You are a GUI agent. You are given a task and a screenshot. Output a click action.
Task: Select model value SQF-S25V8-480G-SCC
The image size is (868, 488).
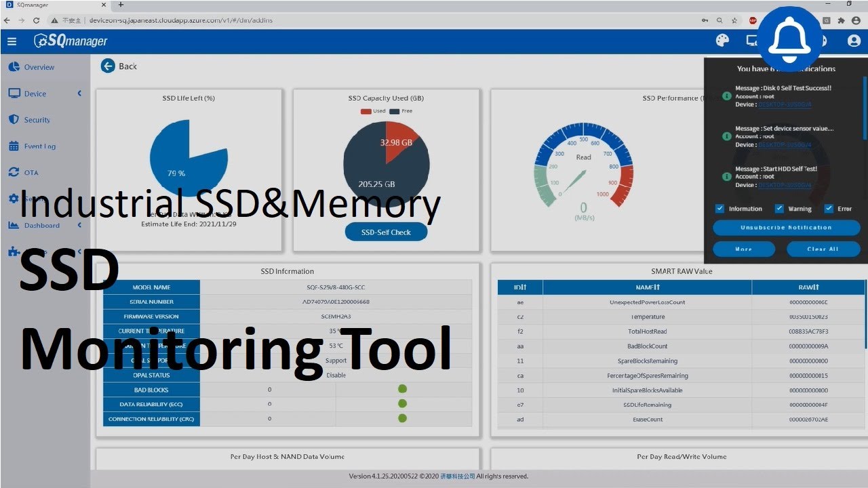click(x=336, y=287)
